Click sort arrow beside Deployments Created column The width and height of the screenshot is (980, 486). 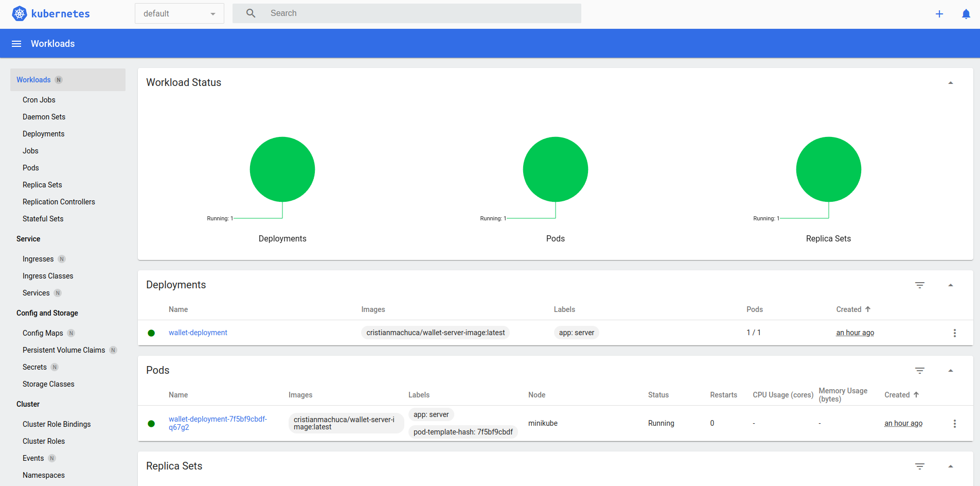pos(868,309)
